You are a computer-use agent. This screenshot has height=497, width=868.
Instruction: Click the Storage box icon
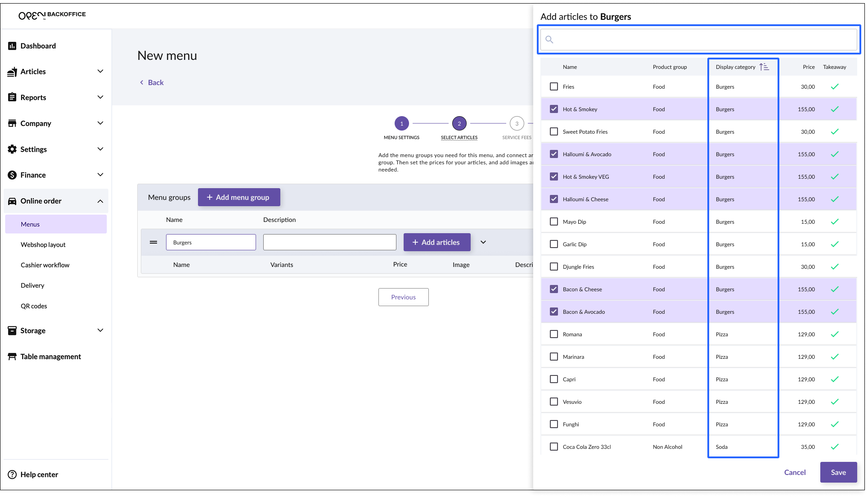12,330
